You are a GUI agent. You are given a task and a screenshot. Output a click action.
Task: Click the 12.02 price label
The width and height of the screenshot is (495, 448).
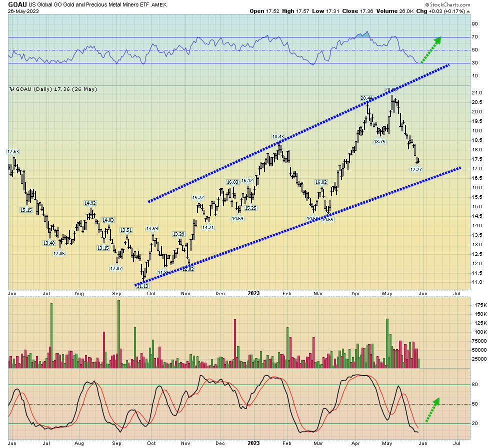188,269
